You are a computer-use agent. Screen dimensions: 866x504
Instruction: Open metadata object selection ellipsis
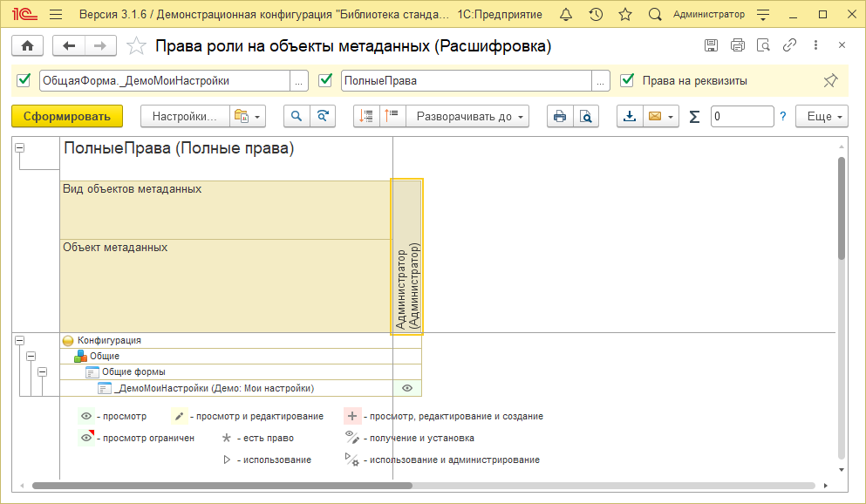(299, 80)
